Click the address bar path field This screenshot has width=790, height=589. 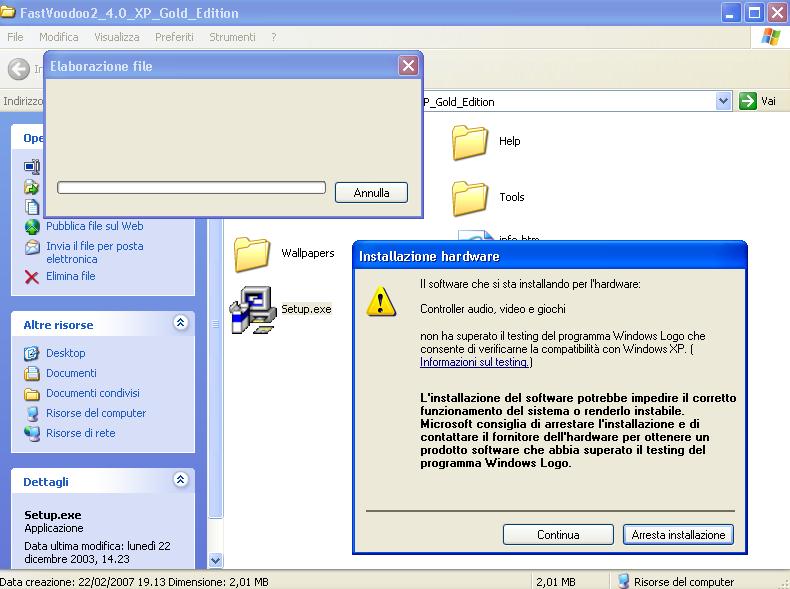(x=568, y=101)
